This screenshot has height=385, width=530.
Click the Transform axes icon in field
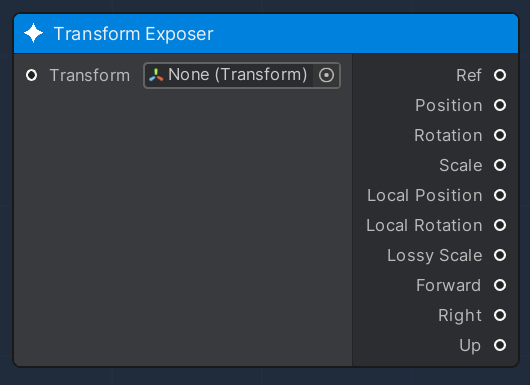click(156, 75)
